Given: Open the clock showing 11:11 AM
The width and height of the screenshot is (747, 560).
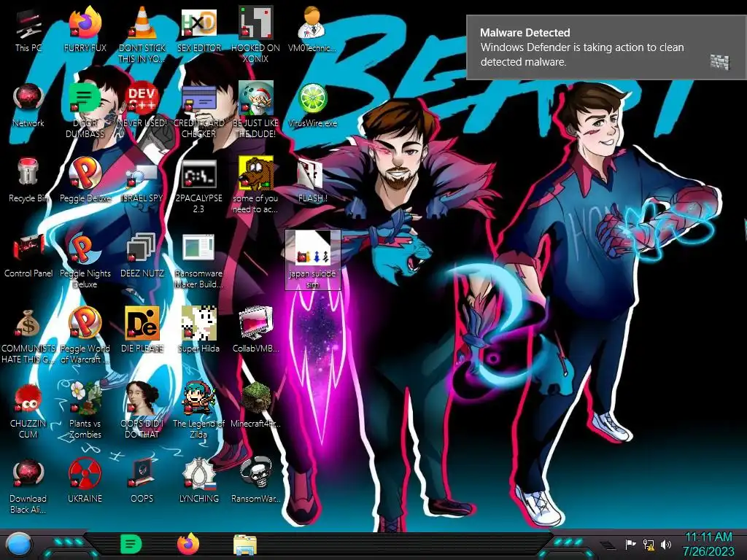Looking at the screenshot, I should point(708,544).
